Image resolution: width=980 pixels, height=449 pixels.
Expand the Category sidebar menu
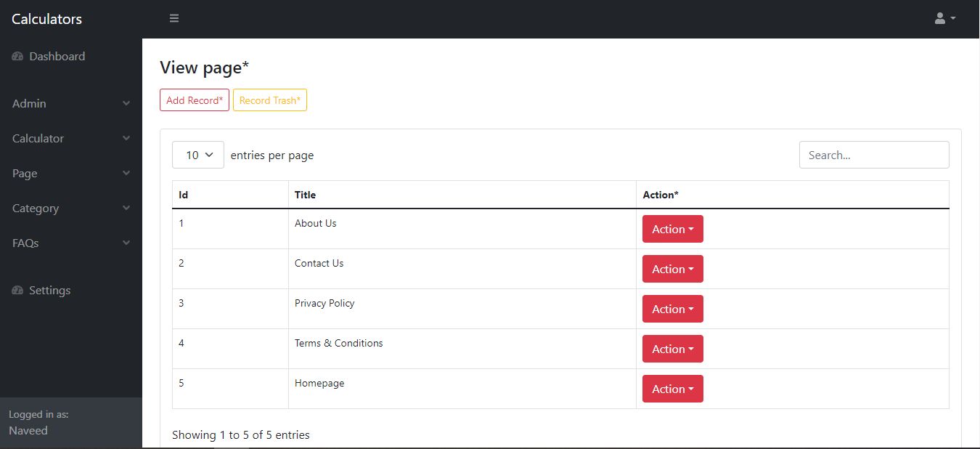(x=71, y=209)
